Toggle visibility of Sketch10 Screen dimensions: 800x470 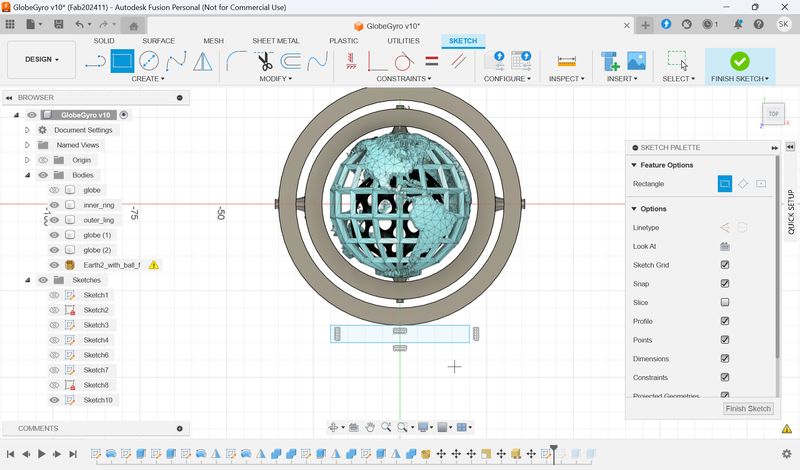[x=54, y=400]
